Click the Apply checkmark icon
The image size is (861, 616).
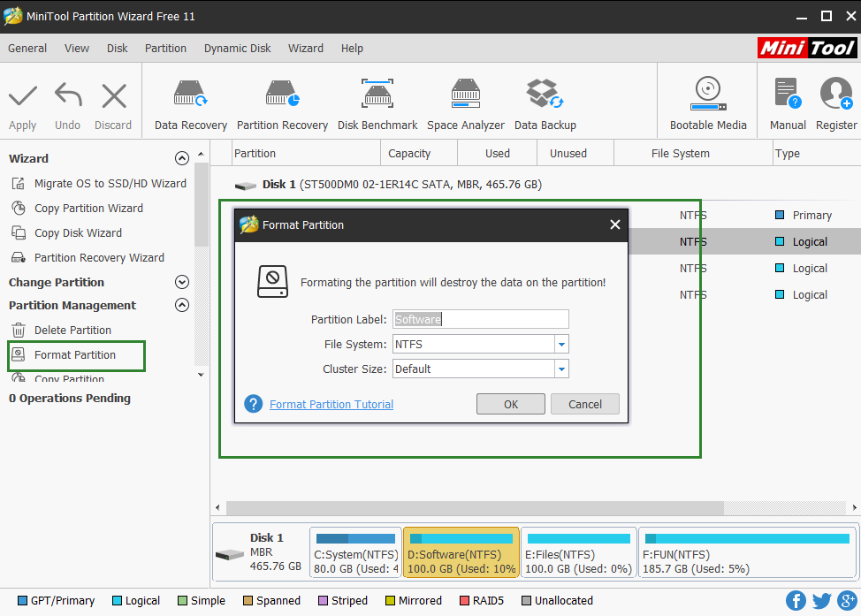tap(22, 95)
